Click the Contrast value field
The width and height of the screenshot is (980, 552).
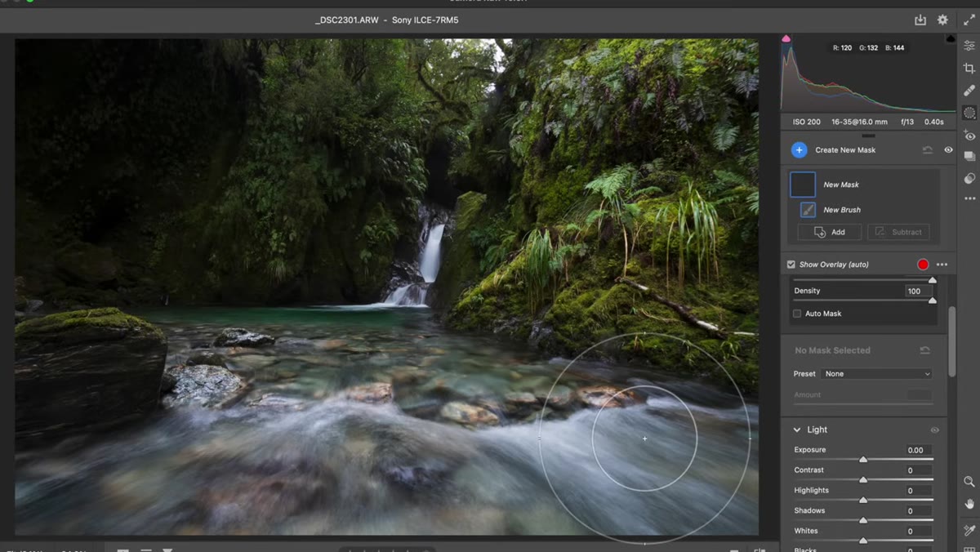tap(918, 470)
